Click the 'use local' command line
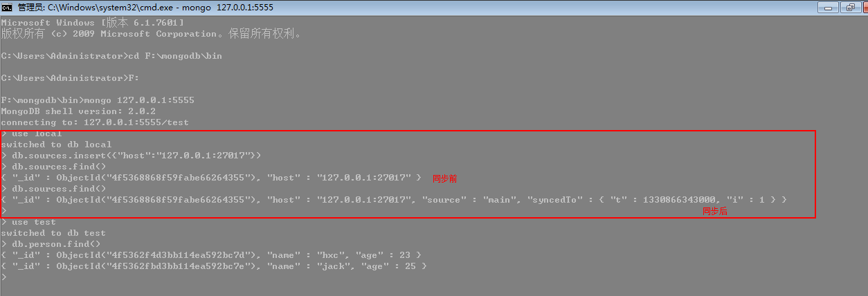The height and width of the screenshot is (296, 868). [32, 133]
